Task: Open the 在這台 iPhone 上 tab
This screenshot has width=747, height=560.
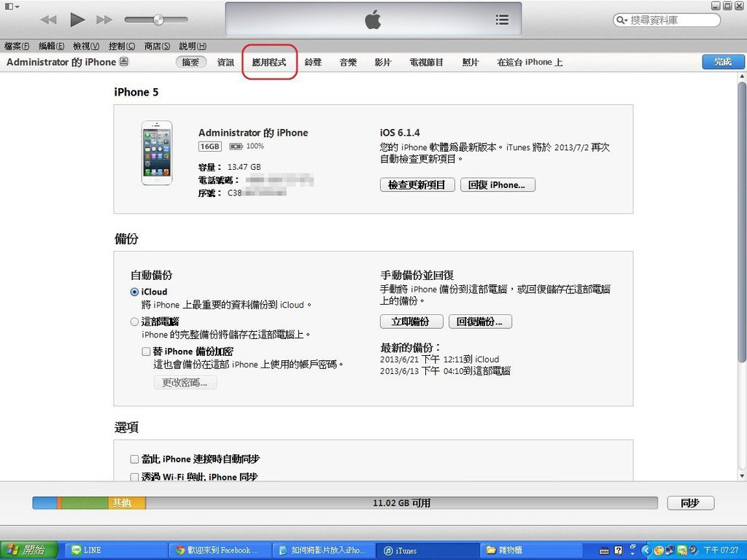Action: point(530,63)
